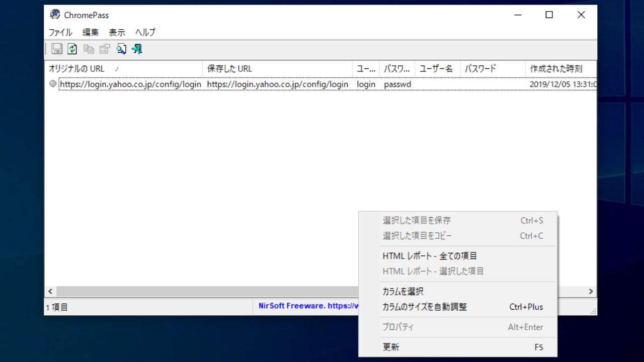Open the 編集 menu

point(91,32)
